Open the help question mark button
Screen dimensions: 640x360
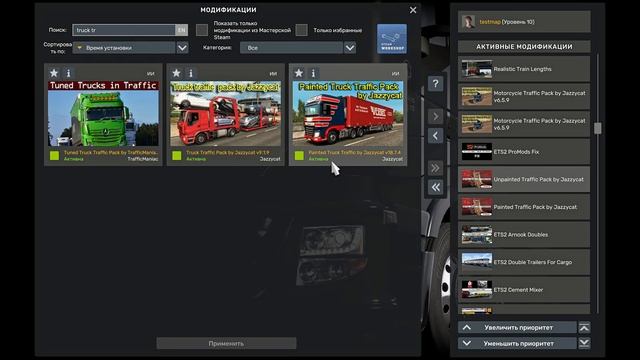[x=436, y=84]
